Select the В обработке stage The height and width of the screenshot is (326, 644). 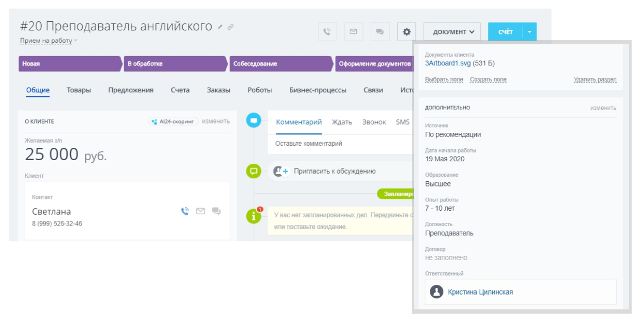[x=176, y=64]
